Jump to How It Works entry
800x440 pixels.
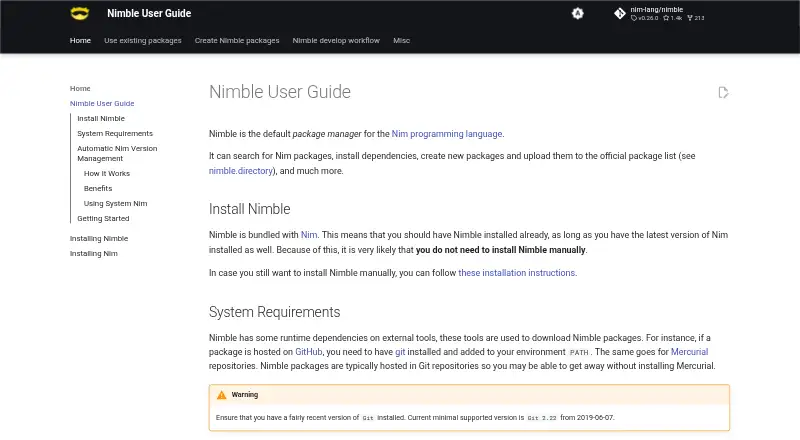[107, 174]
